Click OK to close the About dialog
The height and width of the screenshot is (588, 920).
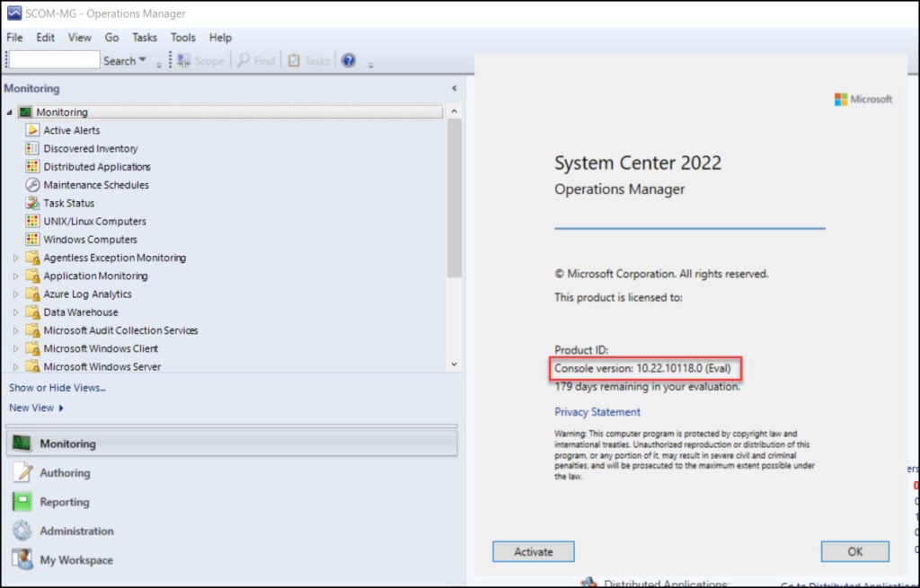855,552
